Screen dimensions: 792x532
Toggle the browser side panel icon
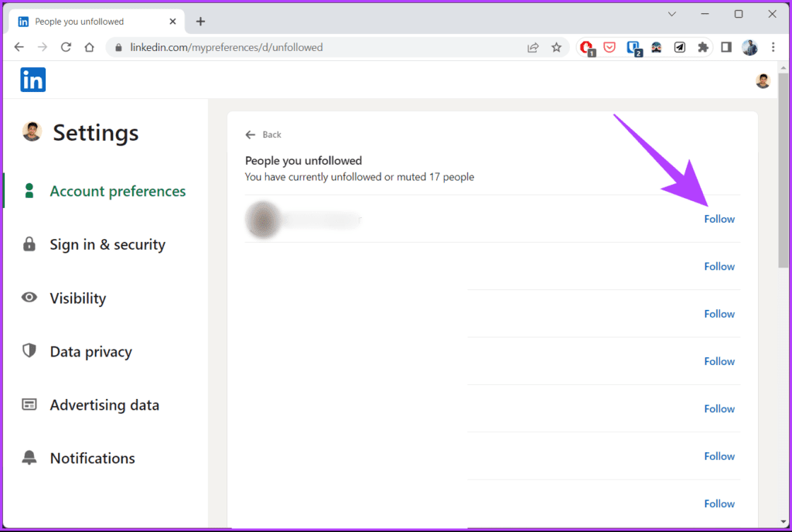[x=725, y=47]
